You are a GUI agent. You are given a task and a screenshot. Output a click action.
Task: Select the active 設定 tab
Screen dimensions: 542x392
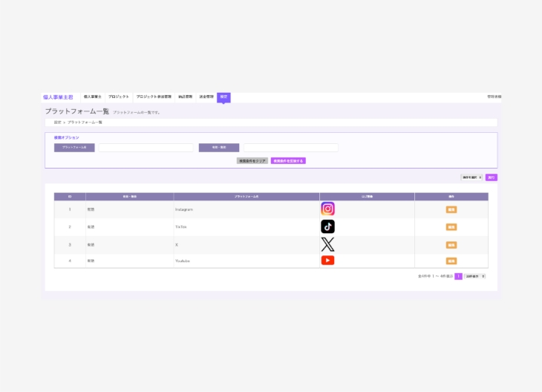click(x=223, y=97)
